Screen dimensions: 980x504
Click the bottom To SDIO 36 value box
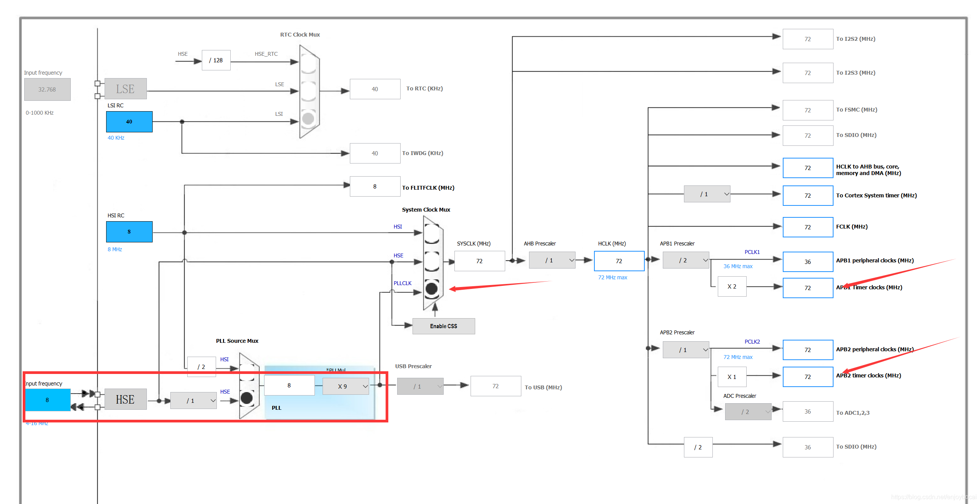(808, 447)
